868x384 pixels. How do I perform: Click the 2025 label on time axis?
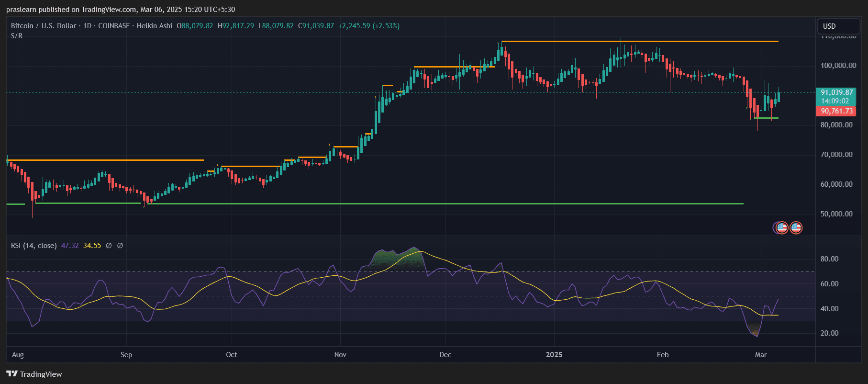554,355
